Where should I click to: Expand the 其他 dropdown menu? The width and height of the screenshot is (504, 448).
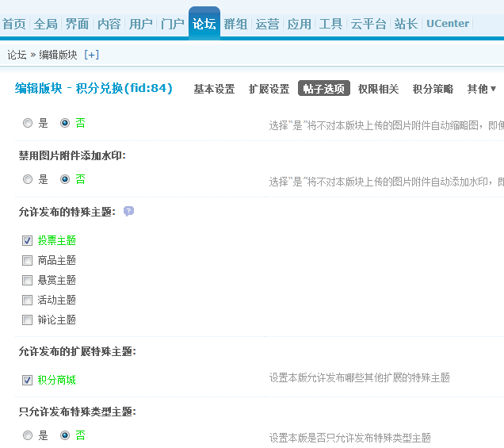(x=482, y=89)
